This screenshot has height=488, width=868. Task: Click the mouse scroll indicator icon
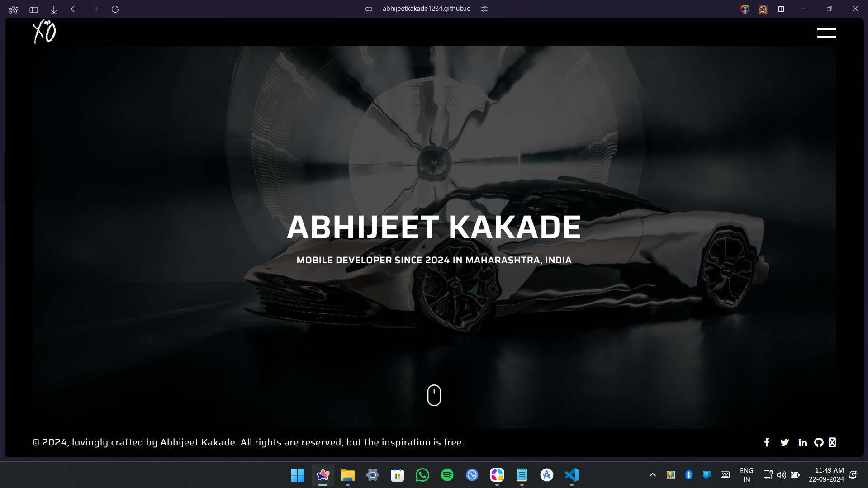434,395
